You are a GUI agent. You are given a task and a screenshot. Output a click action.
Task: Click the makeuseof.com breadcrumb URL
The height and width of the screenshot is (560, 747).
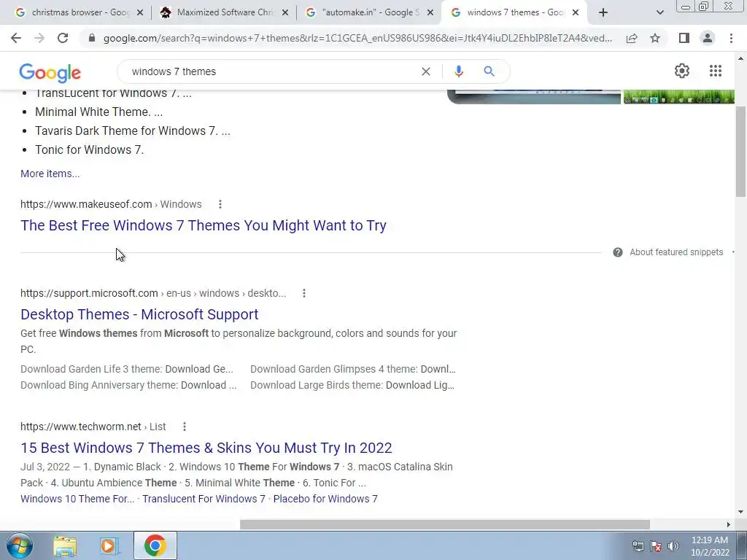(x=111, y=204)
